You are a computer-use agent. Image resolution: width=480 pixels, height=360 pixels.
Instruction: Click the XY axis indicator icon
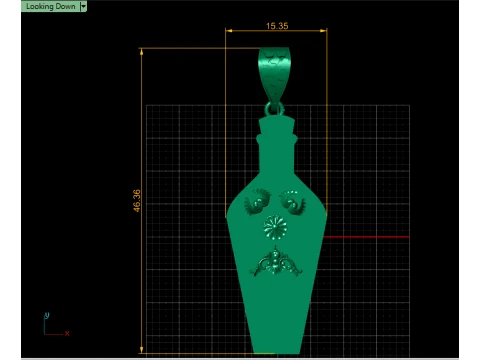tap(56, 324)
